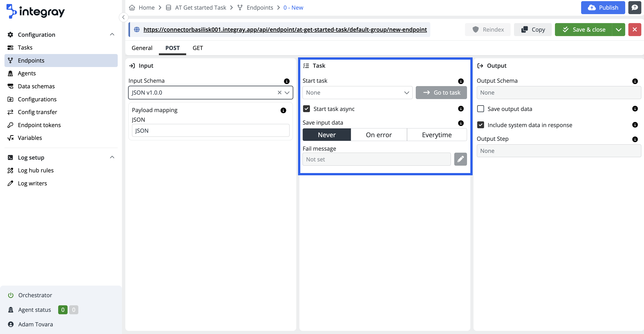Collapse the Configuration sidebar section
Screen dimensions: 644x334
pyautogui.click(x=112, y=35)
